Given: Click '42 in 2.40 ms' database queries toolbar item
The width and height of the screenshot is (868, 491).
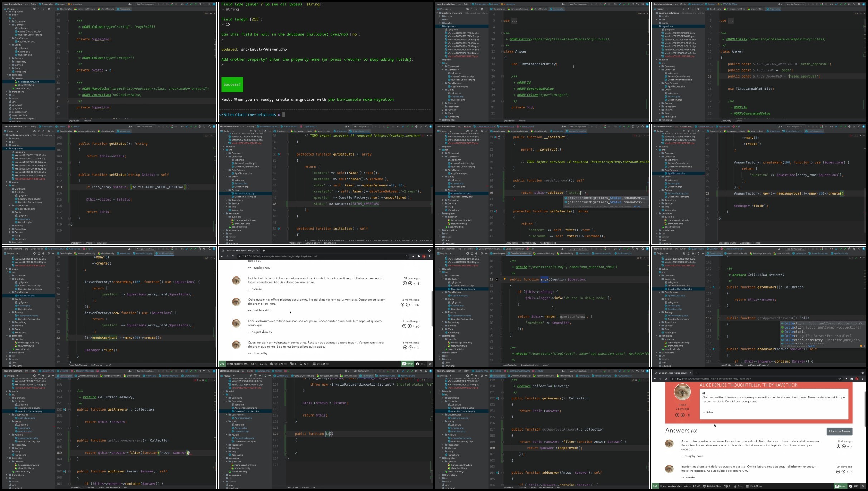Looking at the screenshot, I should point(278,364).
